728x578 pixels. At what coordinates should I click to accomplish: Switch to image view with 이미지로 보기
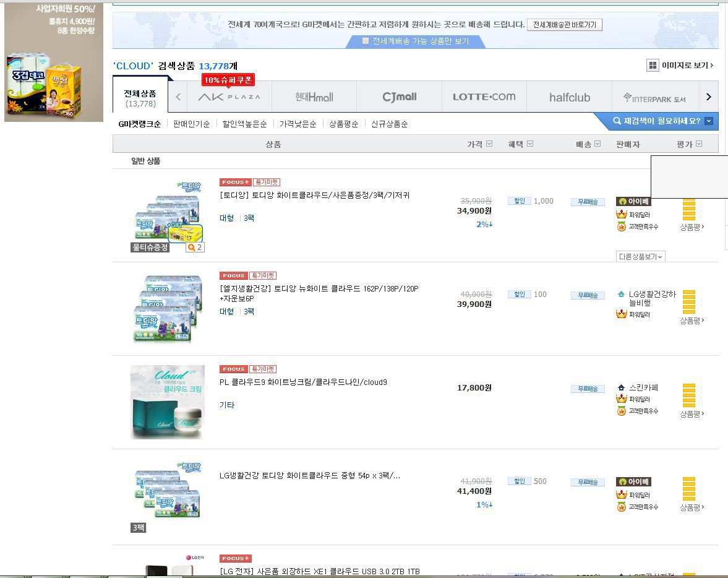680,66
